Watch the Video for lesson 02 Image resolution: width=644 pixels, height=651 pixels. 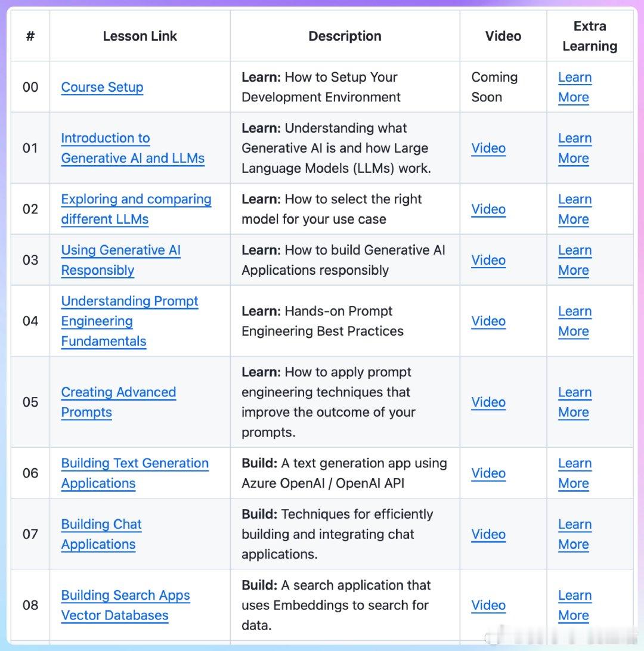click(x=488, y=209)
